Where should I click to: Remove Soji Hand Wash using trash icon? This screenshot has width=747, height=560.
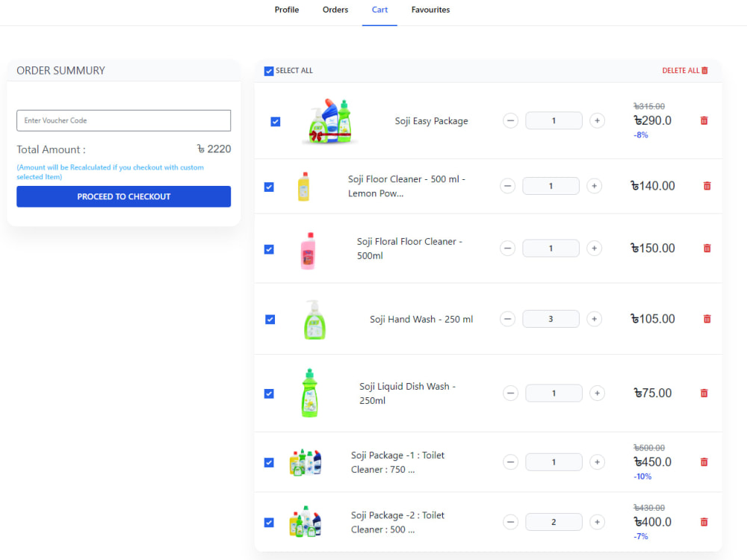pyautogui.click(x=707, y=319)
